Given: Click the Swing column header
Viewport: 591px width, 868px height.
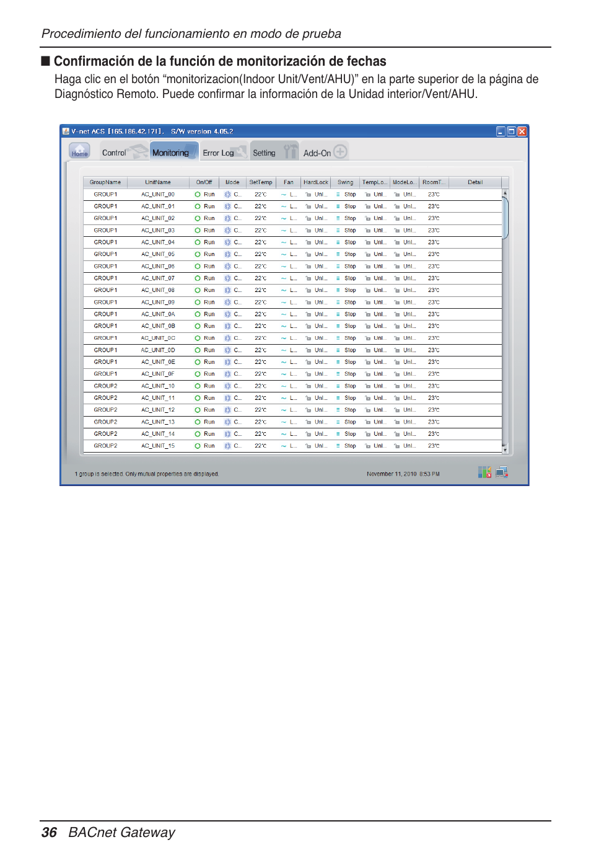Looking at the screenshot, I should pos(345,182).
